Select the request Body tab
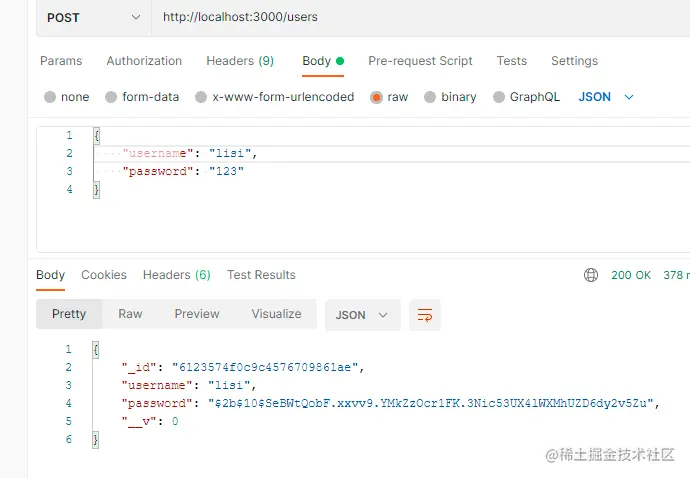690x478 pixels. pos(323,61)
